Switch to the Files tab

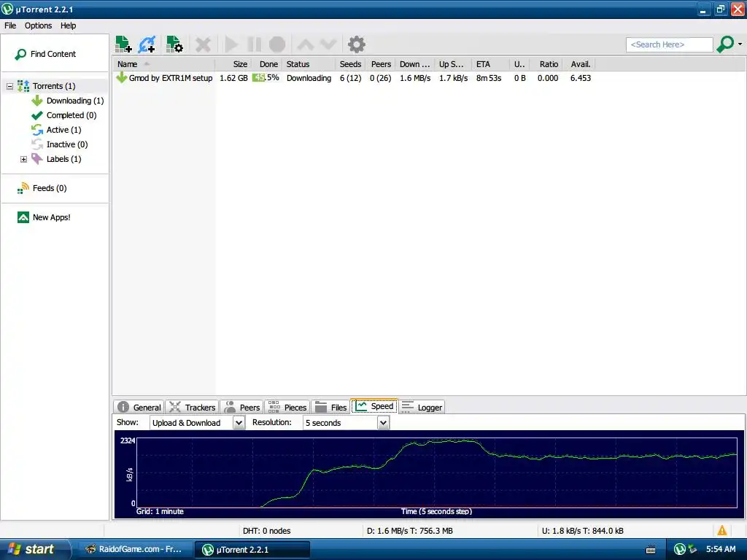(330, 407)
